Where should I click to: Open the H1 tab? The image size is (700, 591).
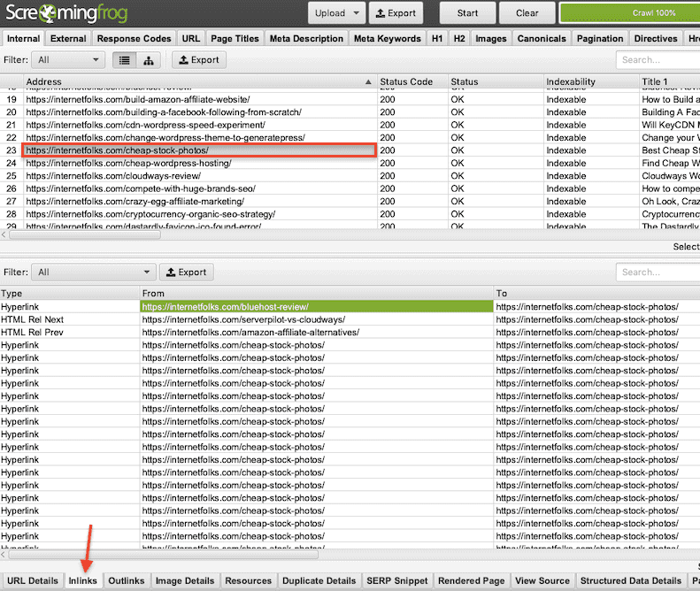(437, 38)
